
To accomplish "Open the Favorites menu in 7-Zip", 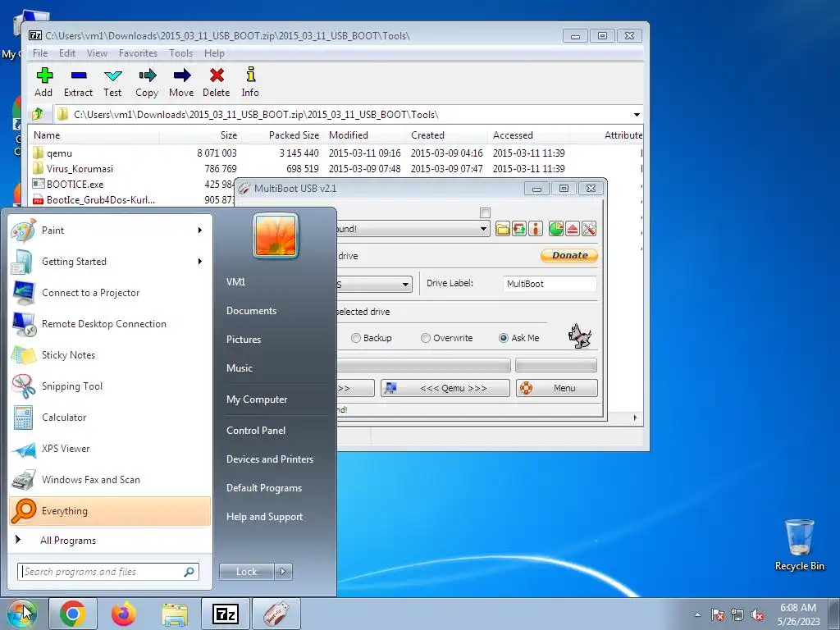I will click(x=138, y=53).
